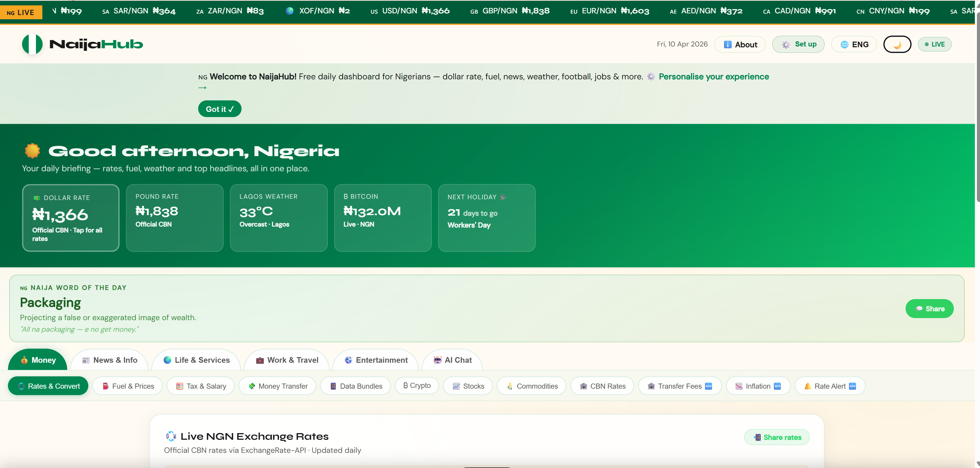The image size is (980, 468).
Task: Click the Packaging word heading
Action: (50, 302)
